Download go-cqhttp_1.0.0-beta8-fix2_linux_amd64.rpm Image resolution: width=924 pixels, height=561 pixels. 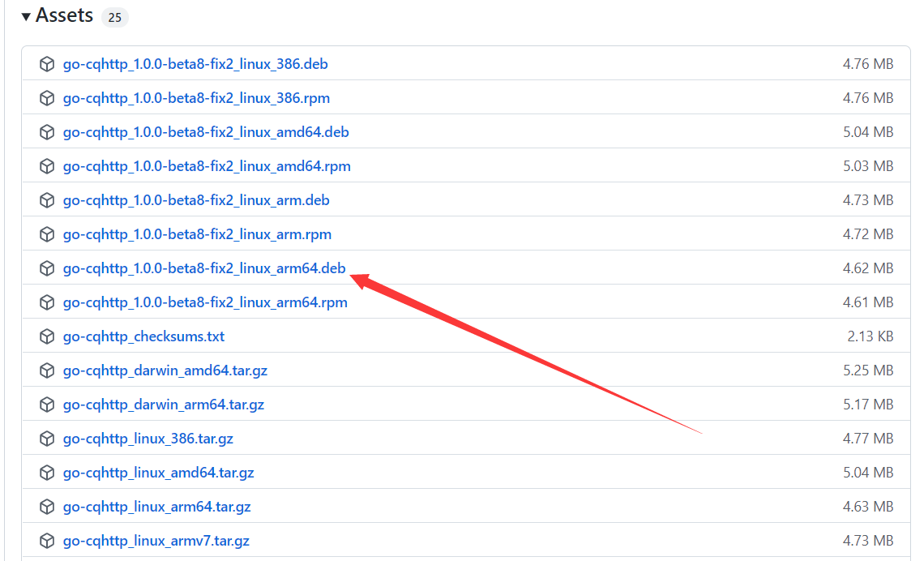click(x=207, y=166)
